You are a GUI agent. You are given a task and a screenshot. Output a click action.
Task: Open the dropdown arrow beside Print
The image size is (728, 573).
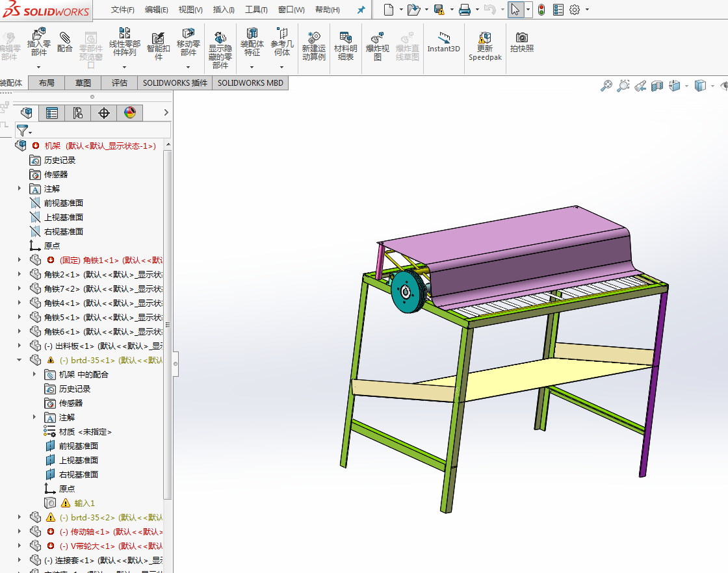point(477,9)
